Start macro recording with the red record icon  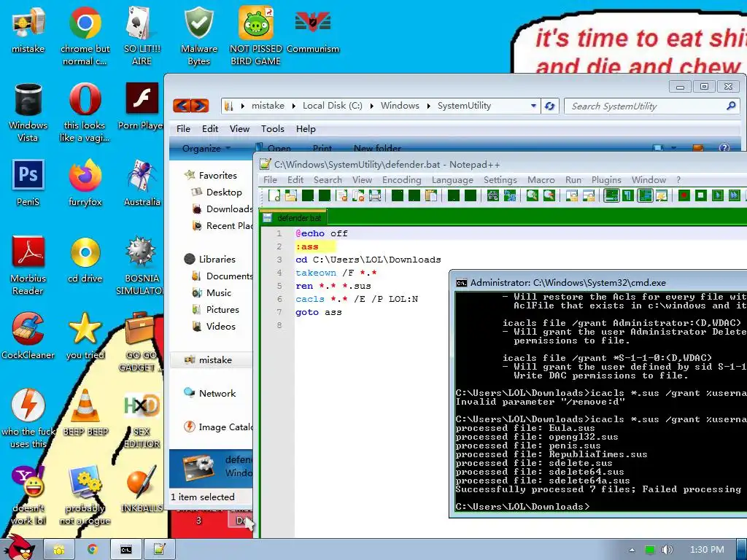click(684, 195)
